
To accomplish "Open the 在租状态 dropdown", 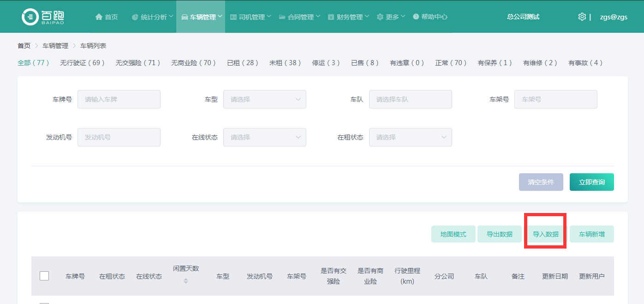I will point(410,137).
